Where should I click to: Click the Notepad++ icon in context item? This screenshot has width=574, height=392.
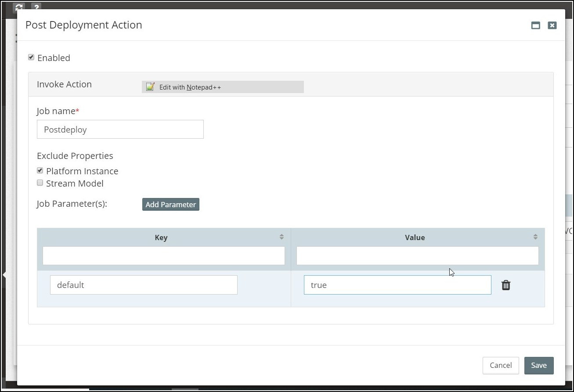point(150,87)
